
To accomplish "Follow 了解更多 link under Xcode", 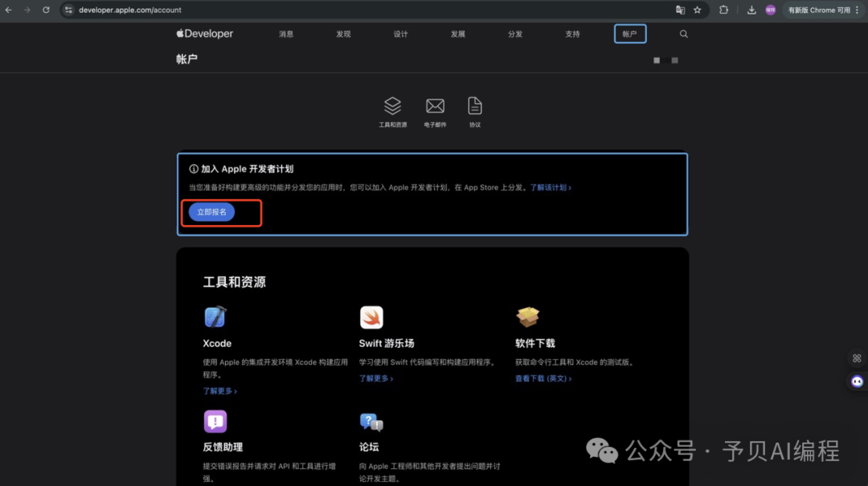I will (219, 390).
